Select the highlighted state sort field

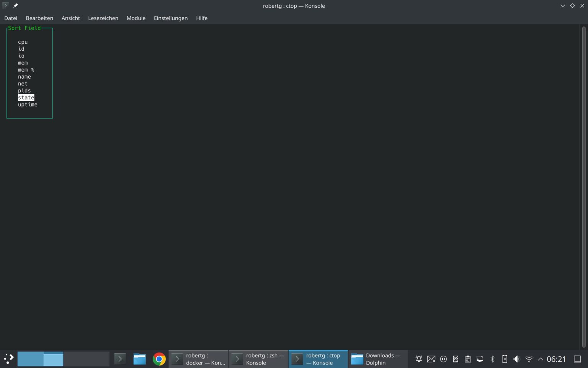click(x=26, y=97)
